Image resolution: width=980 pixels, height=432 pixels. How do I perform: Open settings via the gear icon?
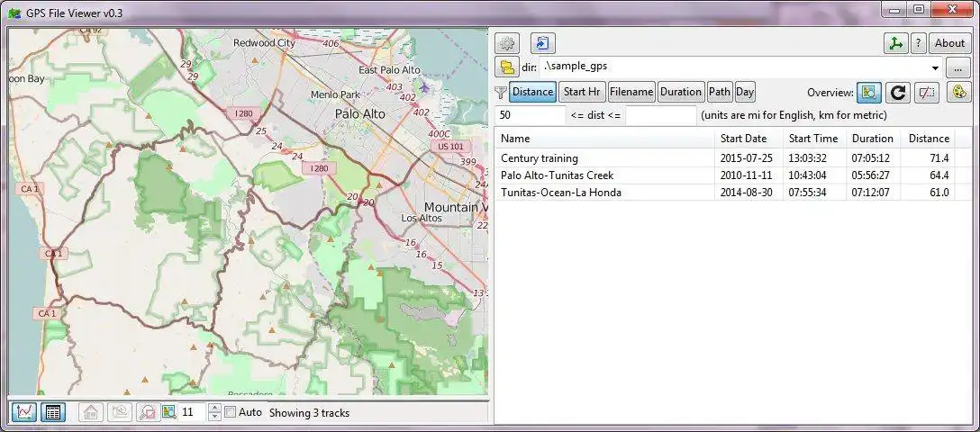tap(507, 43)
